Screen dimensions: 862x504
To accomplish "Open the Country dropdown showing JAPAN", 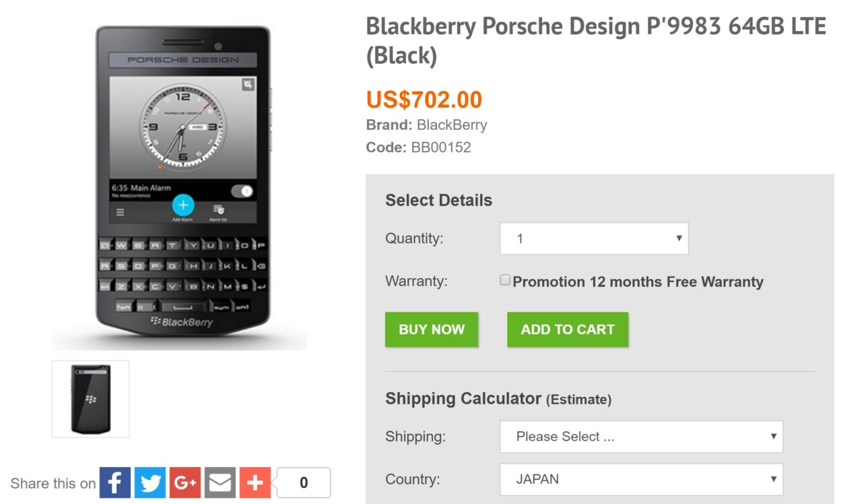I will pyautogui.click(x=641, y=480).
